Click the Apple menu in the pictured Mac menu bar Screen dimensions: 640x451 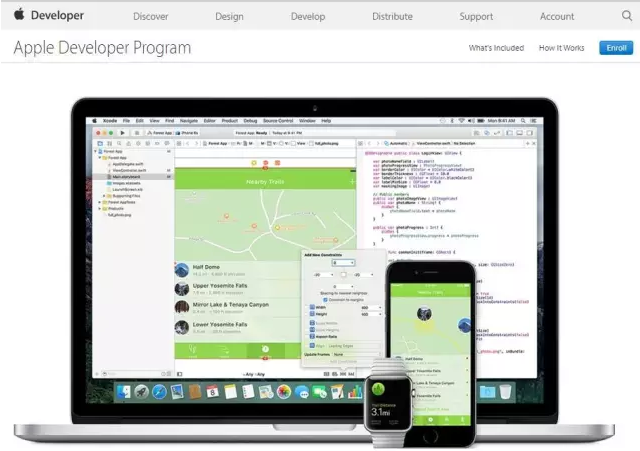pyautogui.click(x=94, y=121)
